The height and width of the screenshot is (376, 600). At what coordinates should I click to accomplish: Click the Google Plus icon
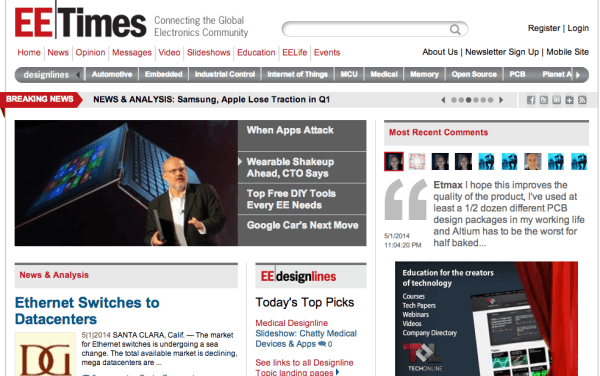[x=569, y=100]
